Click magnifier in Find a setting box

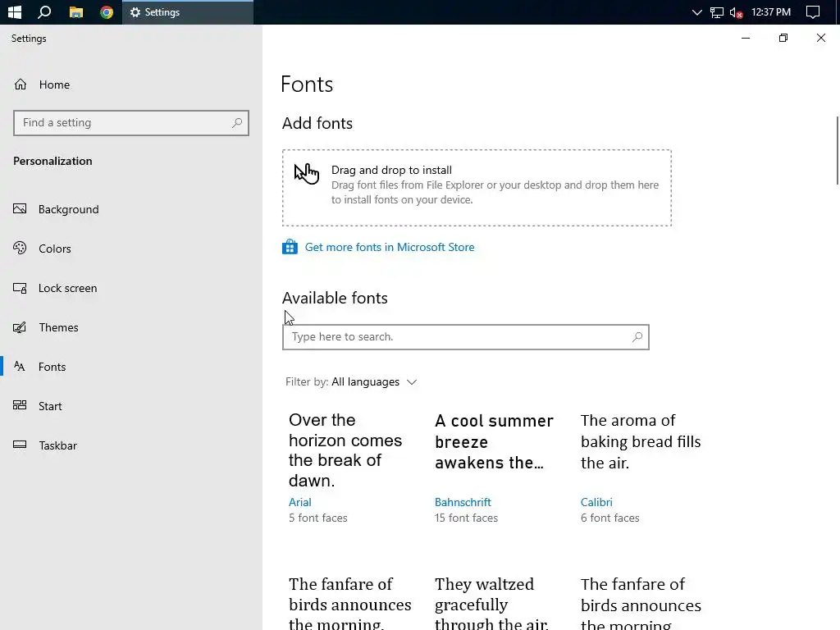tap(237, 123)
